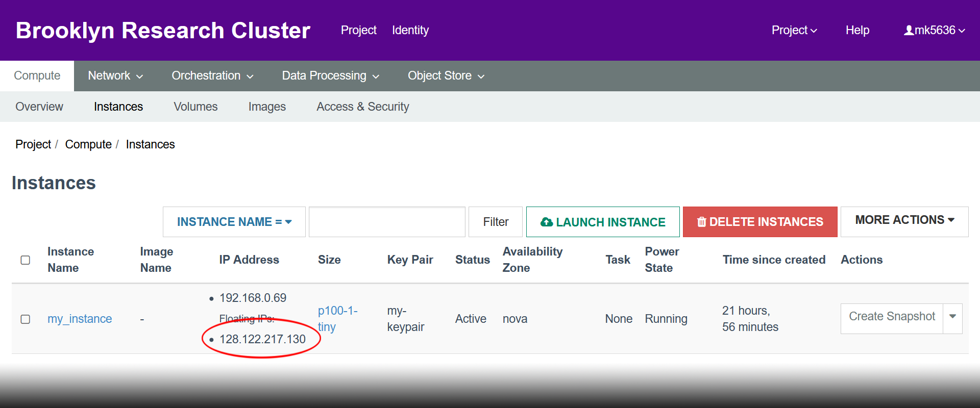Screen dimensions: 980x408
Task: Click the Running power state cell
Action: [666, 319]
